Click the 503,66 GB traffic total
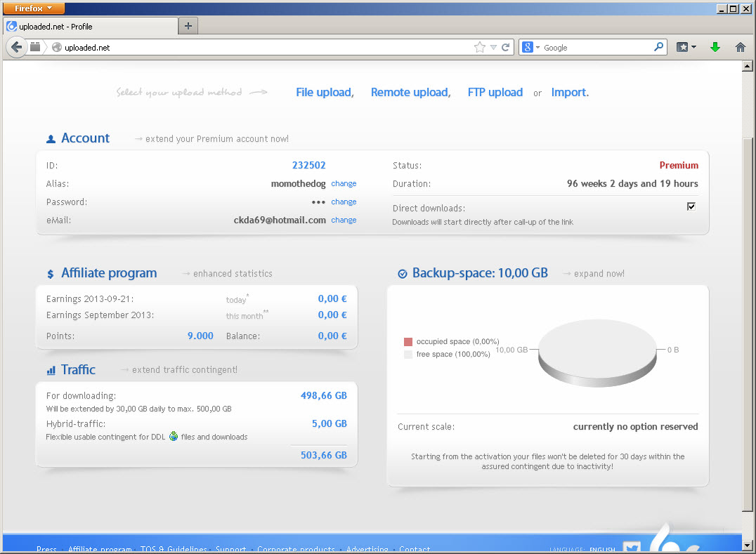 coord(324,455)
